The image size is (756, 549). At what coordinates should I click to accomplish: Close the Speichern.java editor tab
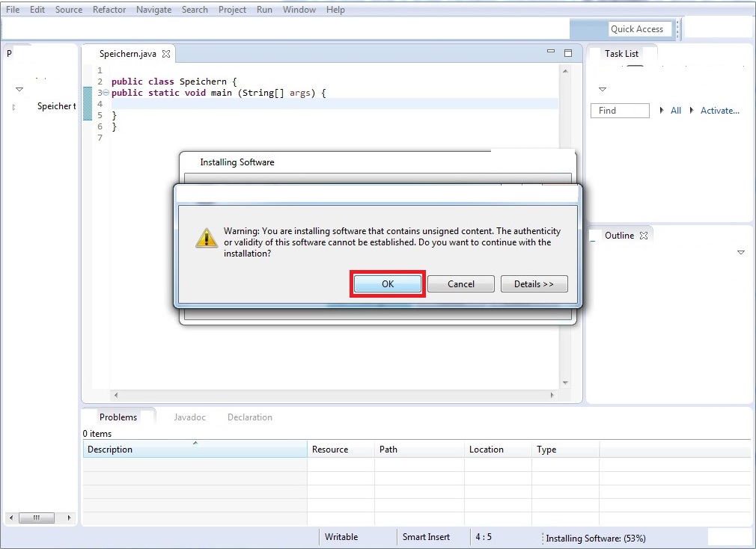click(166, 54)
